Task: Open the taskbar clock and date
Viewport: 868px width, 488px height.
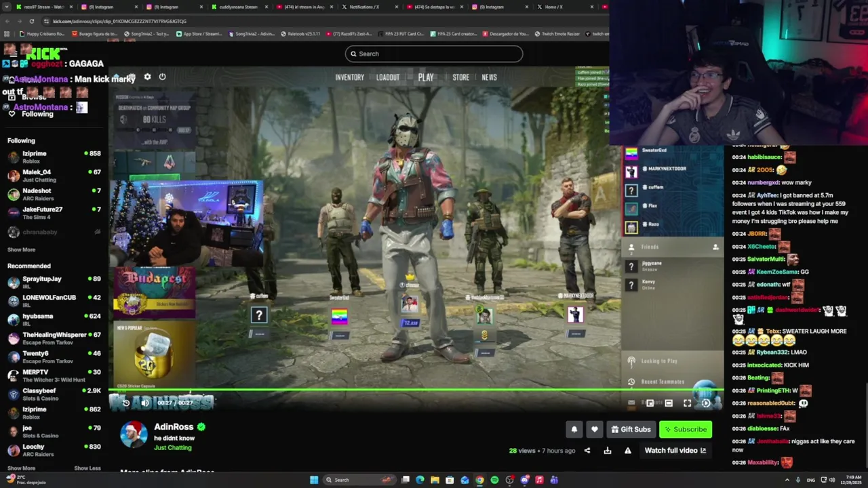Action: pyautogui.click(x=852, y=480)
